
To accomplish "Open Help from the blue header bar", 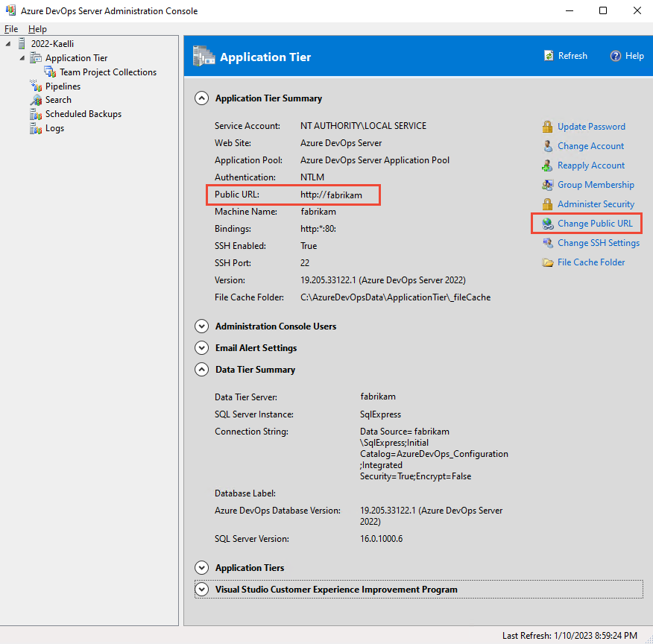I will (628, 55).
